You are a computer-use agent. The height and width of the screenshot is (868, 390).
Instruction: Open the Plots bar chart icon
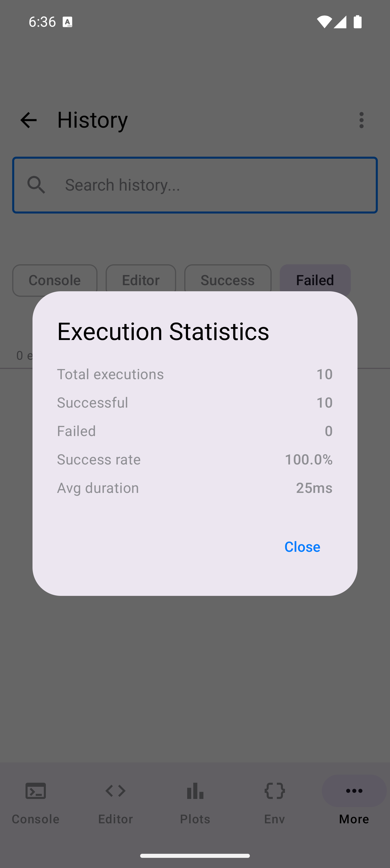pyautogui.click(x=195, y=791)
